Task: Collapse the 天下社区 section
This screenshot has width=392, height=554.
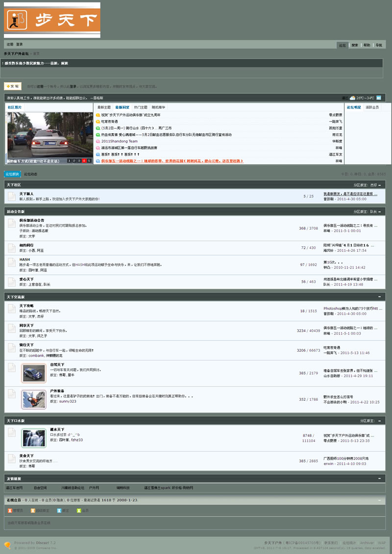Action: point(380,185)
